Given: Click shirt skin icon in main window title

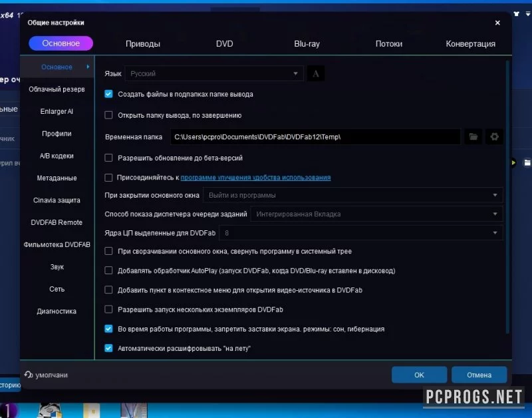Looking at the screenshot, I should [x=516, y=14].
